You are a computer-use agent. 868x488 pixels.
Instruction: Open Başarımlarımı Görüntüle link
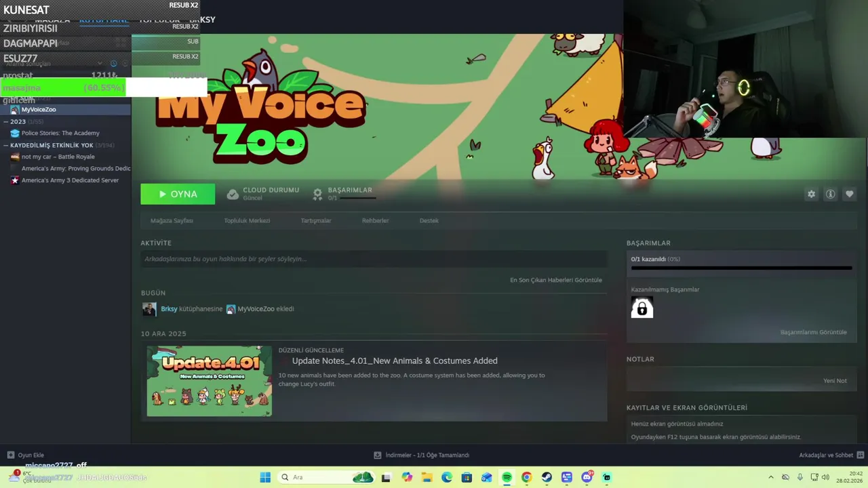point(813,332)
